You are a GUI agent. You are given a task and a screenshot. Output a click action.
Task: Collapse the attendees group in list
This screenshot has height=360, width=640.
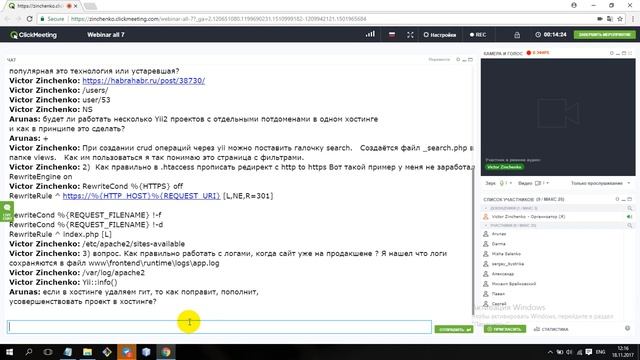486,225
